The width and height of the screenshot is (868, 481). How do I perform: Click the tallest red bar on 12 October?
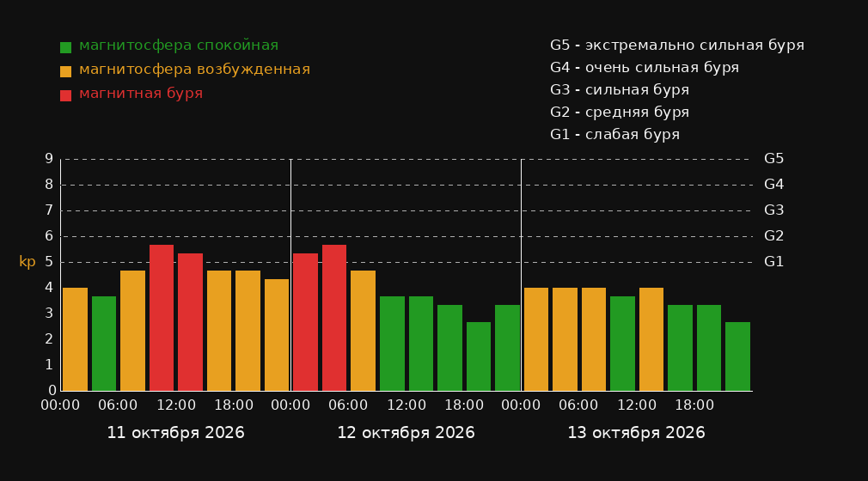click(334, 318)
